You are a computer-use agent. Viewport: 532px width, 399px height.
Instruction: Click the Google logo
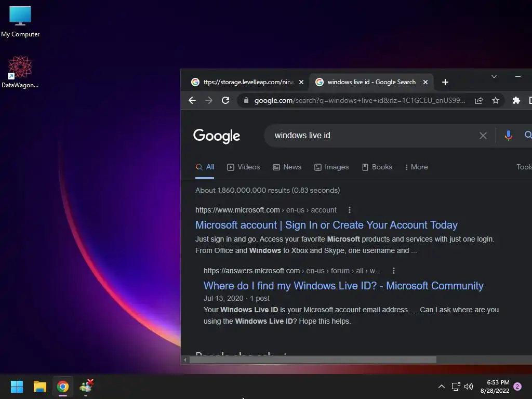217,136
